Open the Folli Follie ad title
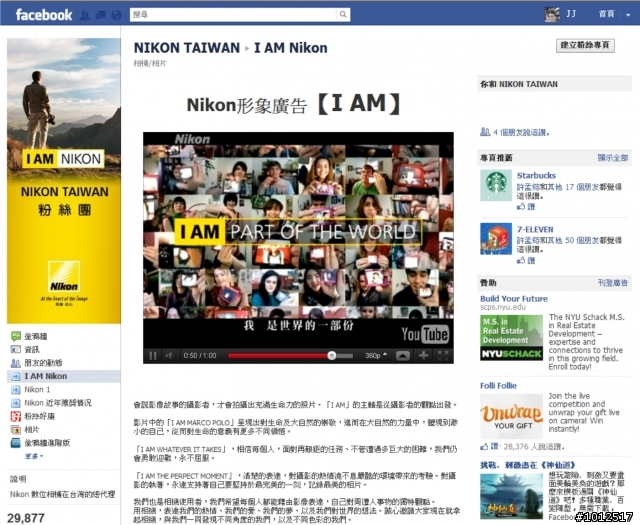This screenshot has height=525, width=640. 498,385
